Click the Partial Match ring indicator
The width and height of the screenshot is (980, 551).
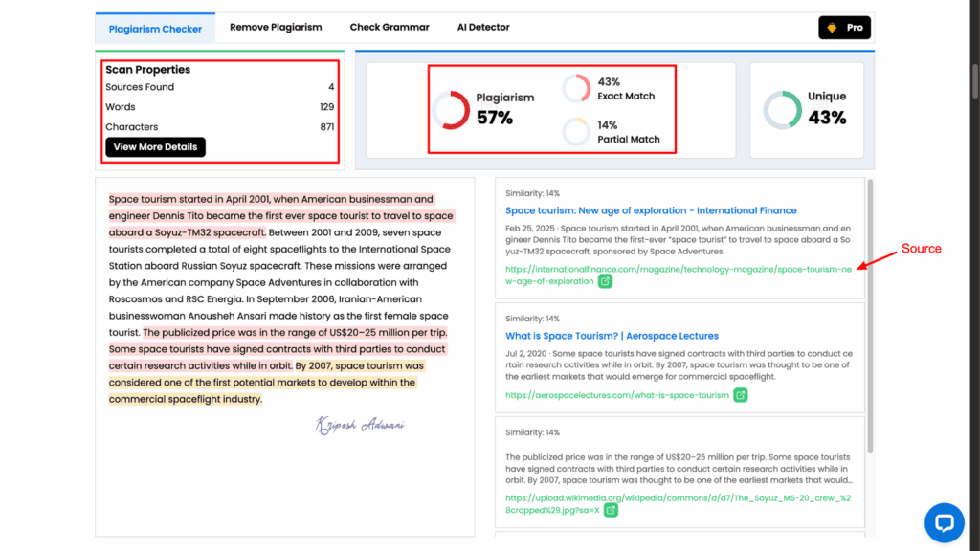click(577, 131)
